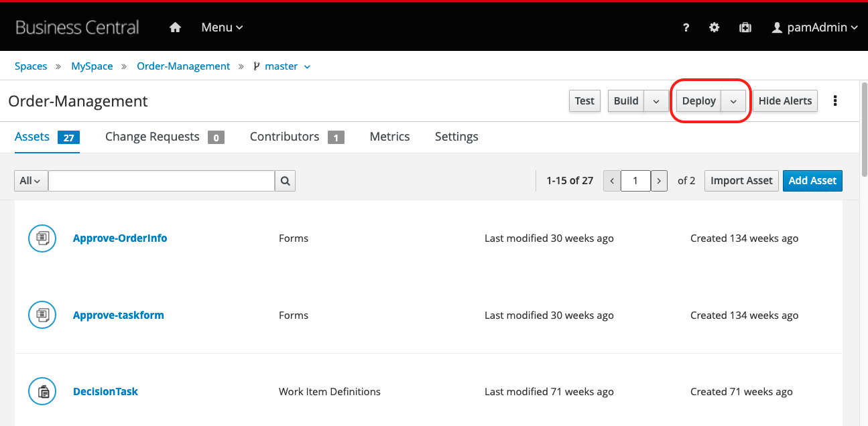Open the Menu dropdown in the header

222,27
